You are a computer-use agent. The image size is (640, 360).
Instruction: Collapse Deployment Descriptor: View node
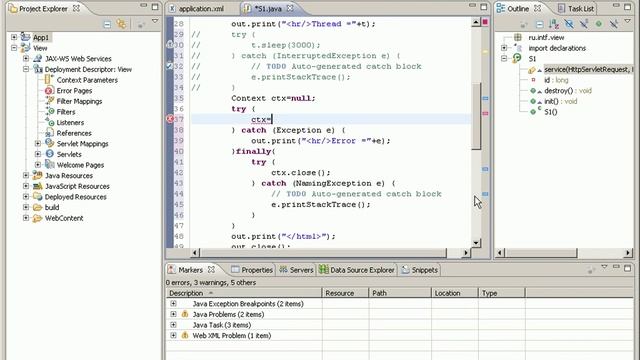coord(26,69)
